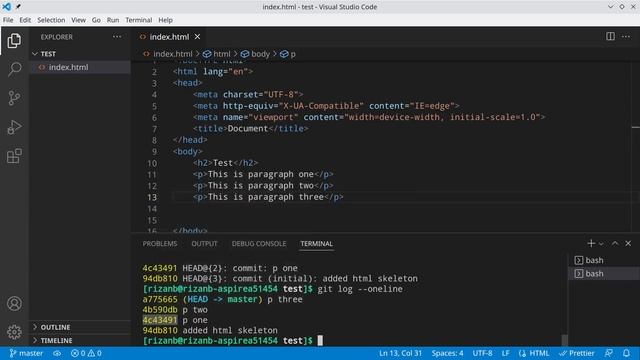Open errors and warnings count
640x360 pixels.
click(x=86, y=353)
